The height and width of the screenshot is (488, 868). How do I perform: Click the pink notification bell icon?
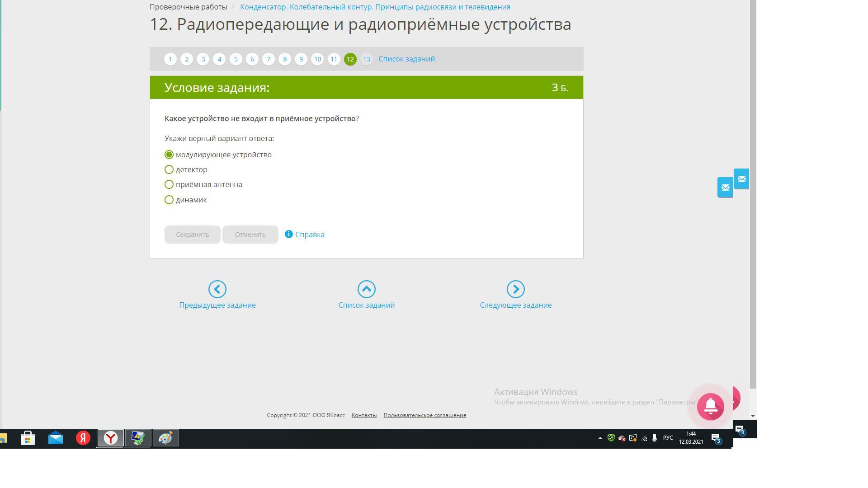710,407
